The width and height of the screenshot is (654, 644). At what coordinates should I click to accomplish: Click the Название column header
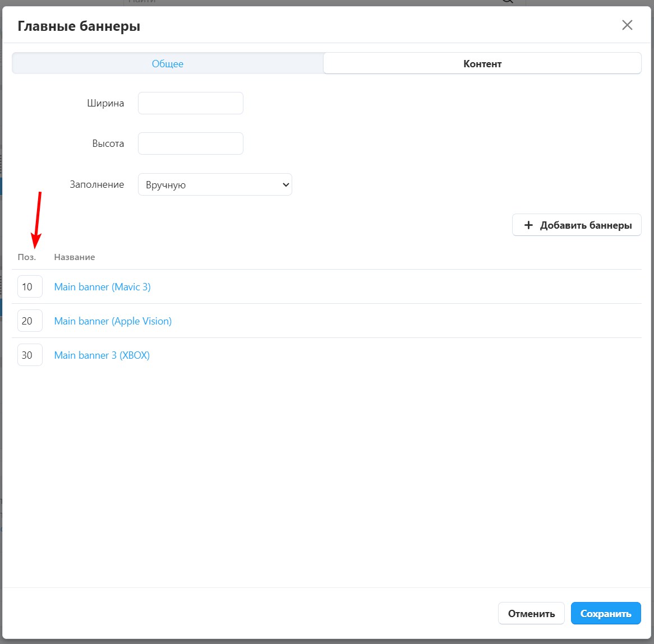click(x=74, y=257)
